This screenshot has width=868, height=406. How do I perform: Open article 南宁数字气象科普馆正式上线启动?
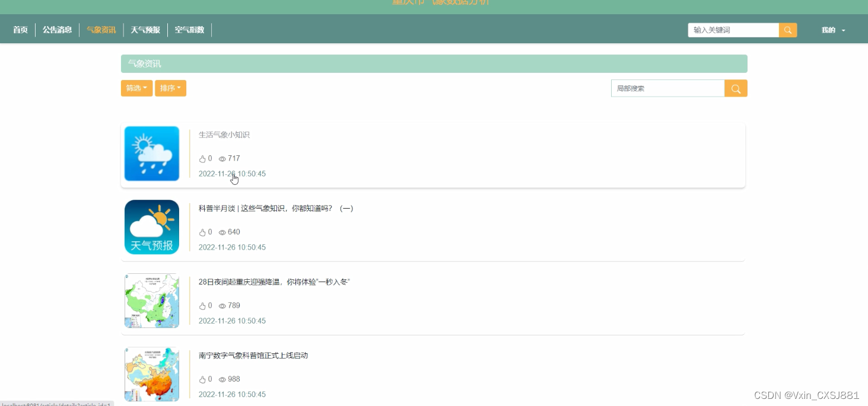[253, 356]
